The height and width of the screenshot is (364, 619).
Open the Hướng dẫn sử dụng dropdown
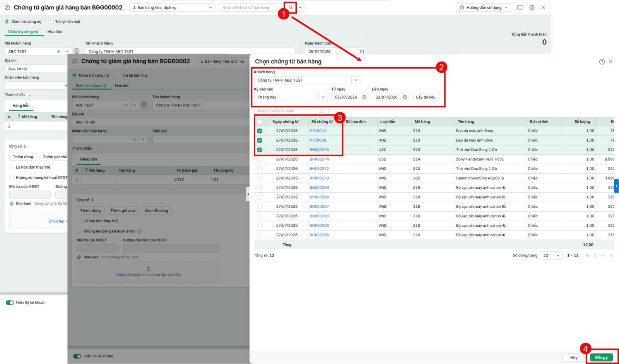click(484, 7)
